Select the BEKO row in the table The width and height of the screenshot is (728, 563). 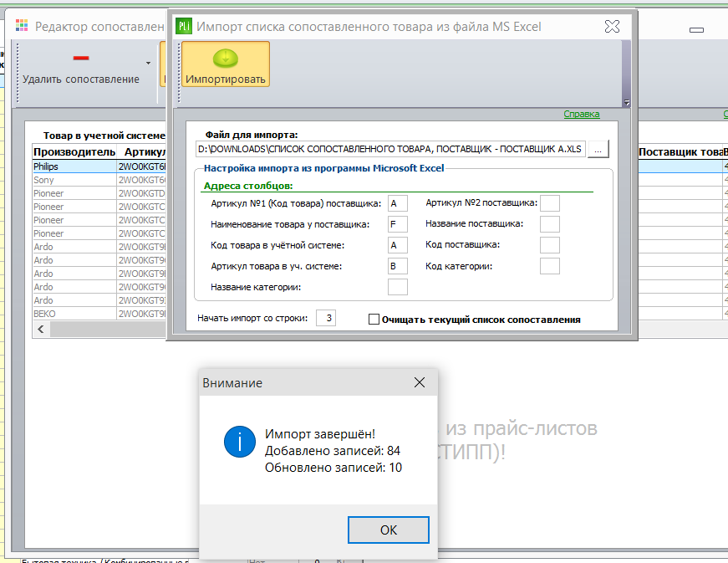click(x=99, y=314)
